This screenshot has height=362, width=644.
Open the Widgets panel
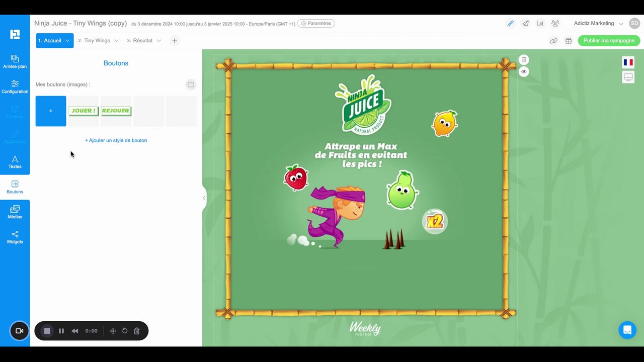tap(15, 237)
